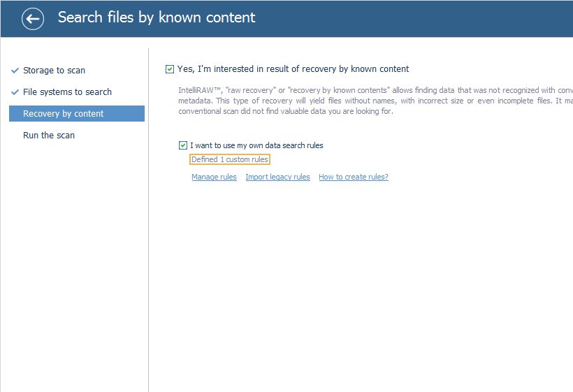Click the label text "I want to use my own data search rules"
Screen dimensions: 573x392
(x=256, y=145)
